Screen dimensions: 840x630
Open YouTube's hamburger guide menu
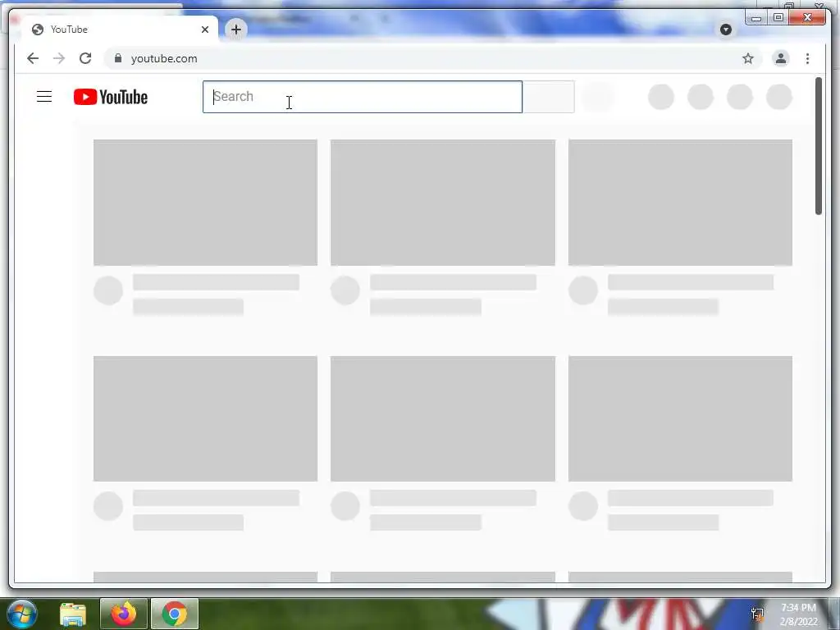44,97
